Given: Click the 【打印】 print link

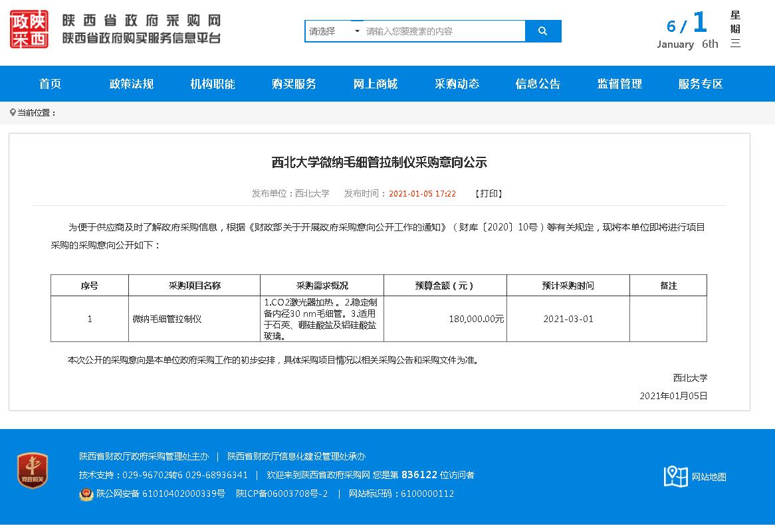Looking at the screenshot, I should (x=489, y=194).
